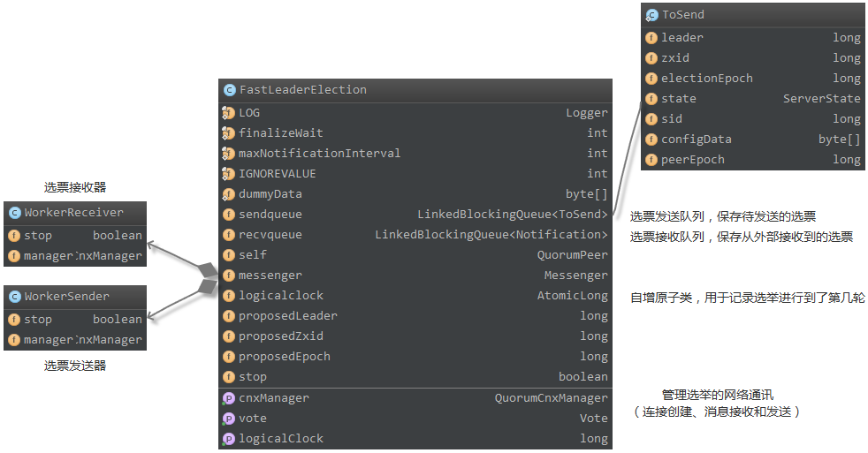Click the WorkerReceiver class icon

tap(14, 213)
